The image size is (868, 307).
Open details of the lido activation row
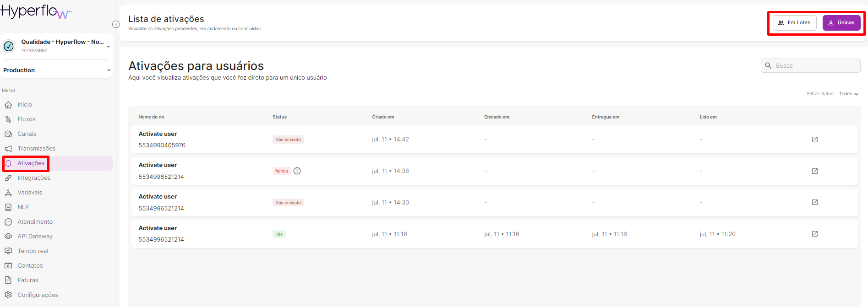[815, 234]
